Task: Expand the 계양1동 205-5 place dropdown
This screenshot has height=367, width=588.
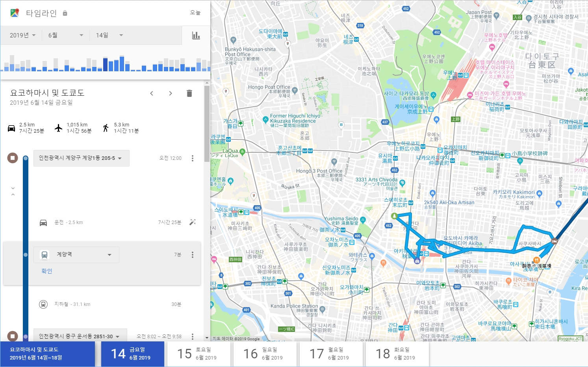Action: coord(81,158)
